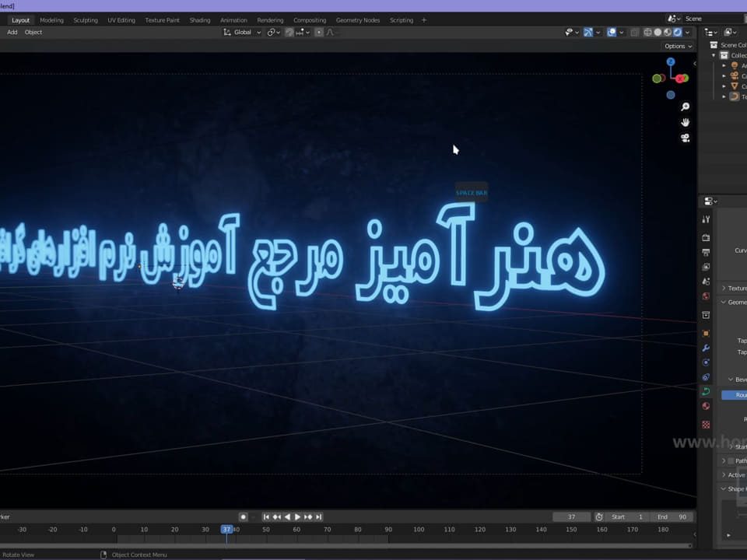Switch to wireframe viewport shading

point(647,33)
